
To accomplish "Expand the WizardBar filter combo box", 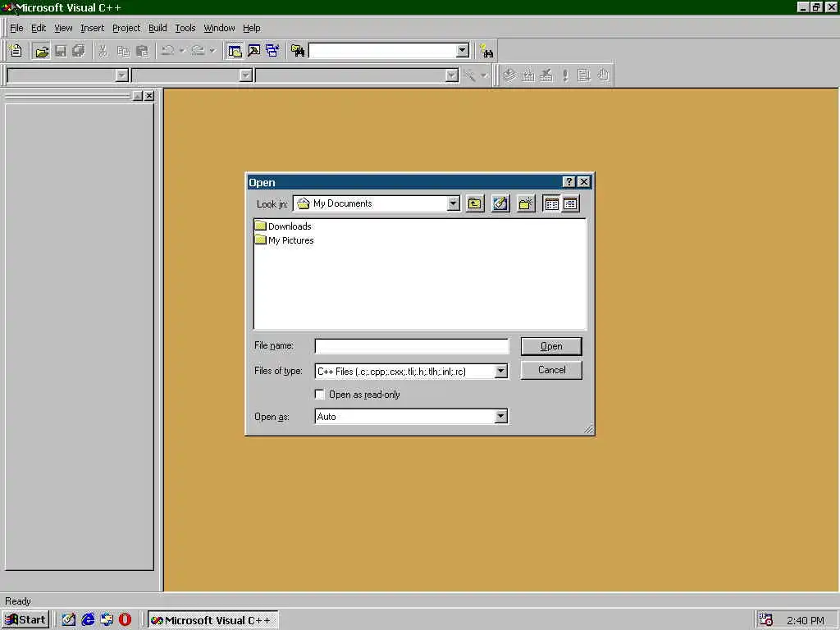I will click(x=246, y=75).
